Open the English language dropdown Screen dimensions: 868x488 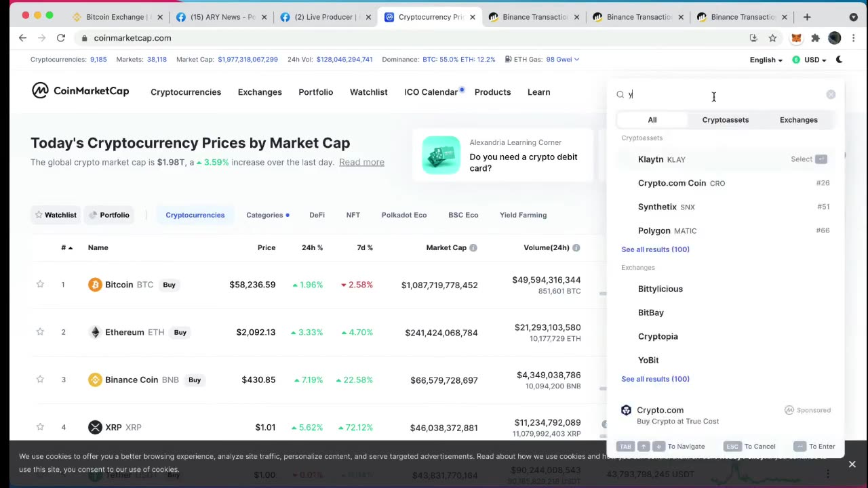(766, 60)
